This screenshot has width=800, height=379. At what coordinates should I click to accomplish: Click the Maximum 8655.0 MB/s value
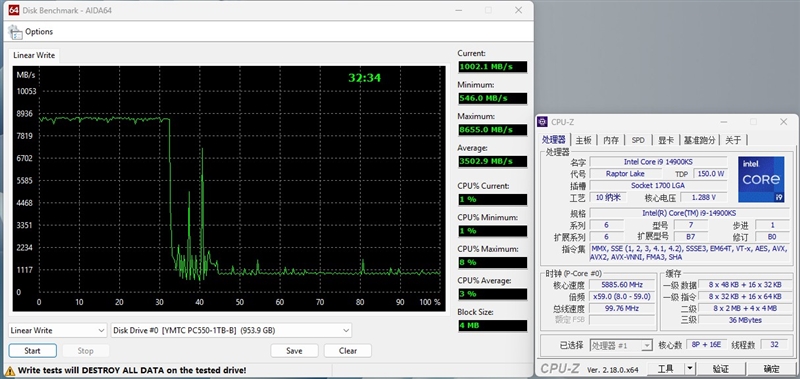pos(492,130)
